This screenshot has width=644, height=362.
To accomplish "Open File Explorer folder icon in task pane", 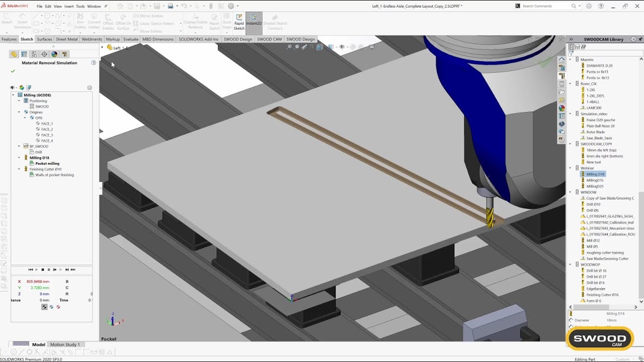I will point(561,92).
